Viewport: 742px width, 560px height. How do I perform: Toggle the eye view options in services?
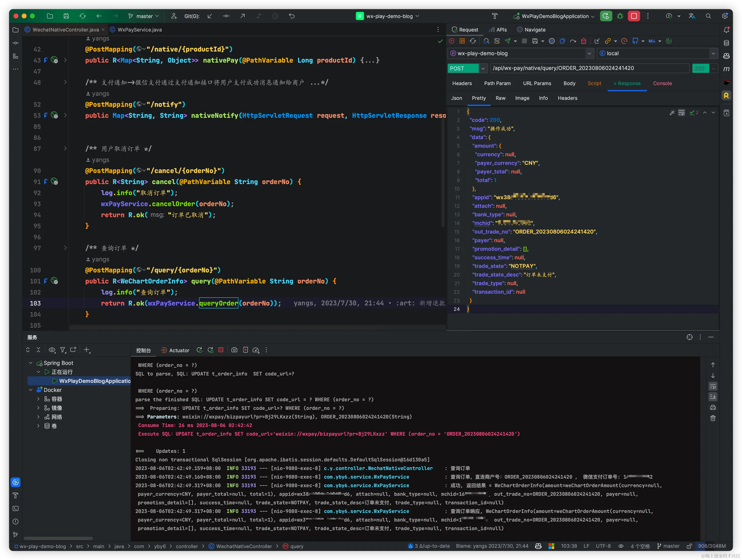pyautogui.click(x=52, y=350)
